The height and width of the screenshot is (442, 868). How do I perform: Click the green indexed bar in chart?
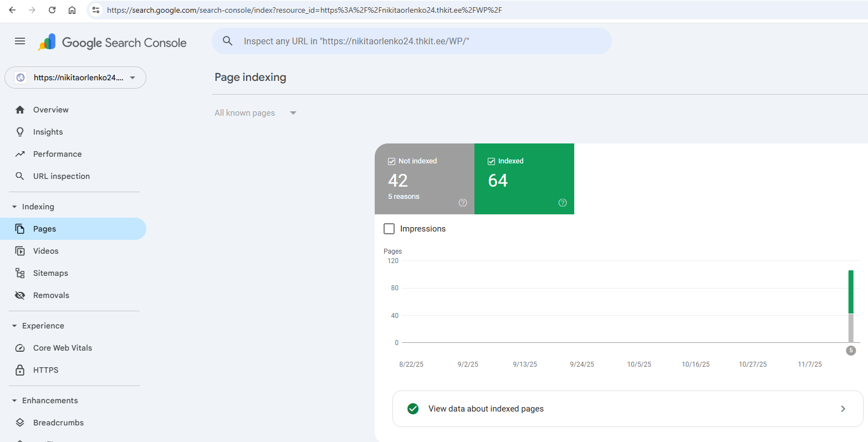point(851,291)
